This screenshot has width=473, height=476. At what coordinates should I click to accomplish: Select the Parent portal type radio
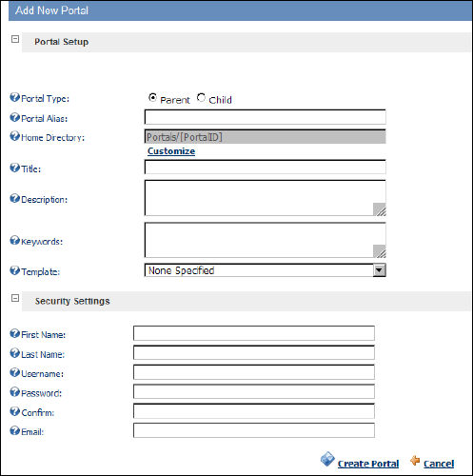point(152,98)
